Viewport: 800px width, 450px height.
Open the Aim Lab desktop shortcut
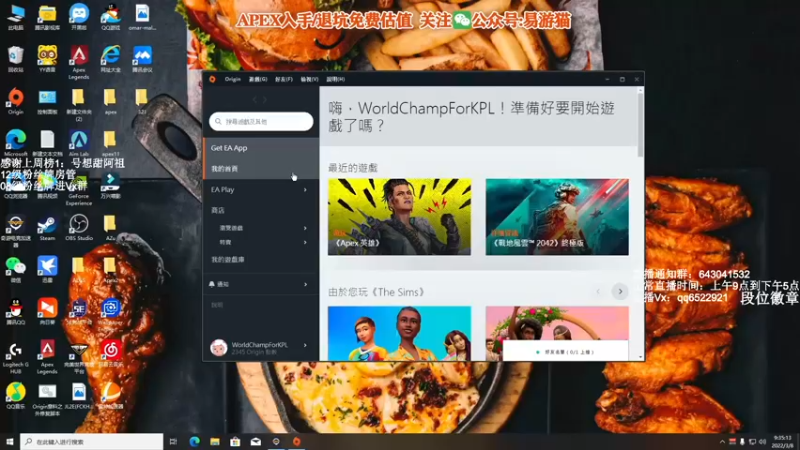pyautogui.click(x=79, y=143)
